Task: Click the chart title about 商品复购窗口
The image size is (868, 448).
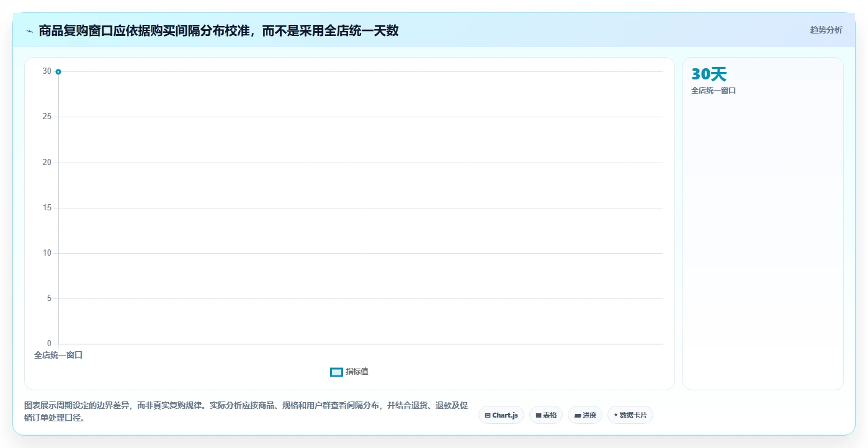Action: [x=218, y=30]
